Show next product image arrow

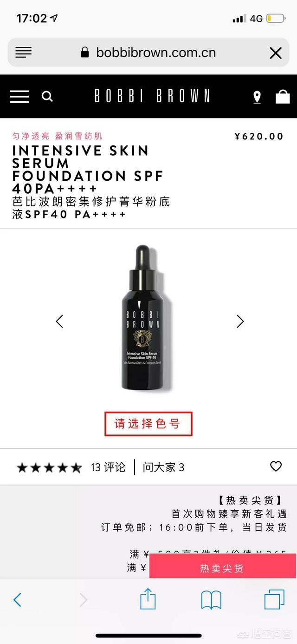pyautogui.click(x=240, y=321)
